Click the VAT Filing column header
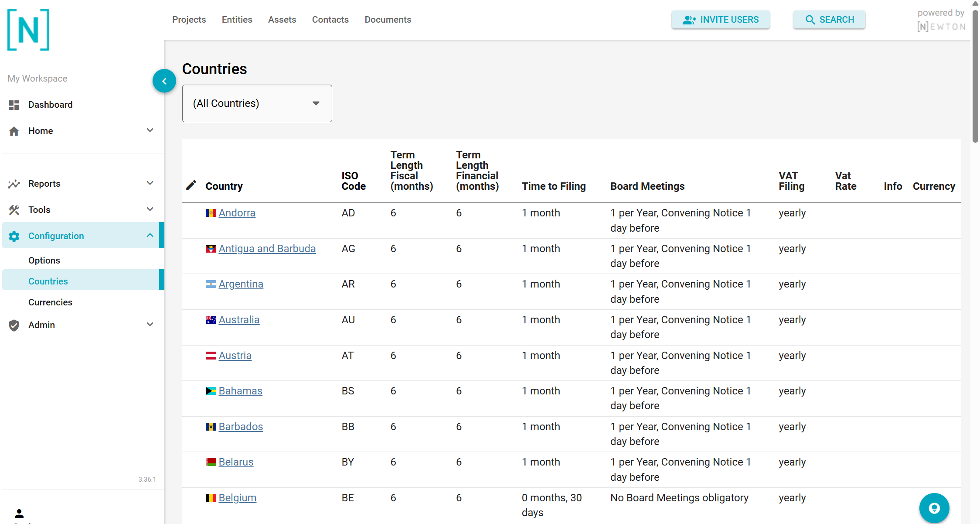The height and width of the screenshot is (524, 980). coord(792,181)
